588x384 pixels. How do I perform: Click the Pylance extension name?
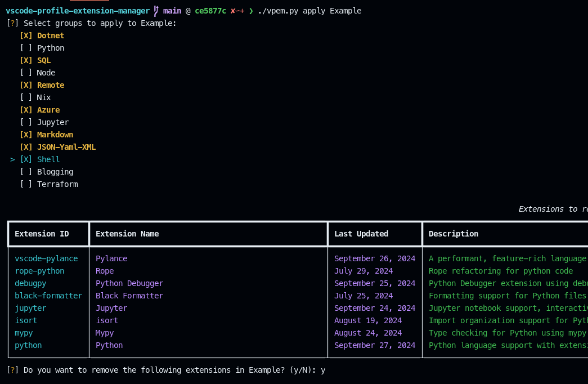(111, 258)
